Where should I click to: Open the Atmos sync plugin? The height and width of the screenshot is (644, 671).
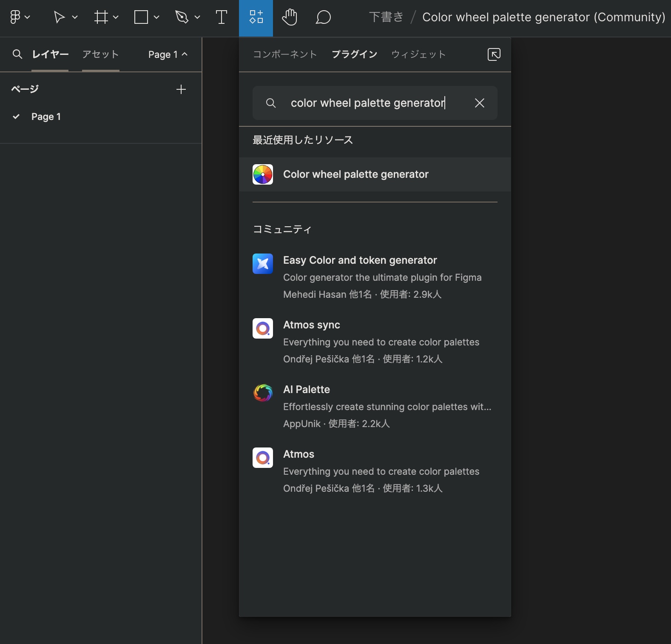coord(375,342)
